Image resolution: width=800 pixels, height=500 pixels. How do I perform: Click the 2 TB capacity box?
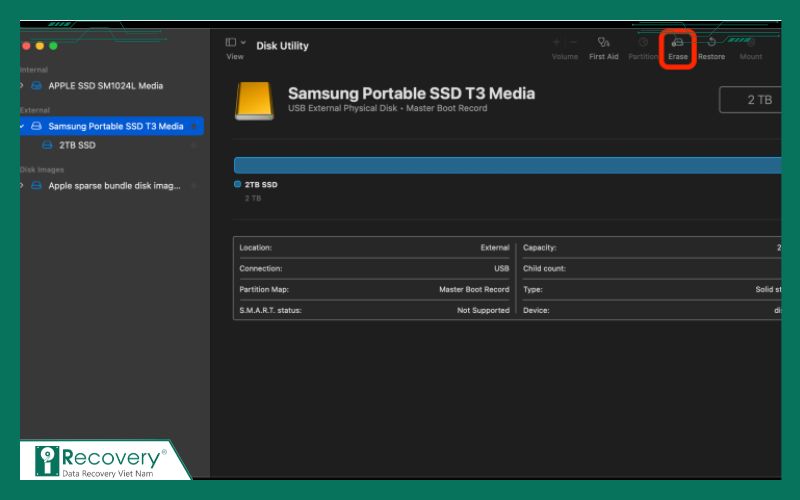(749, 100)
